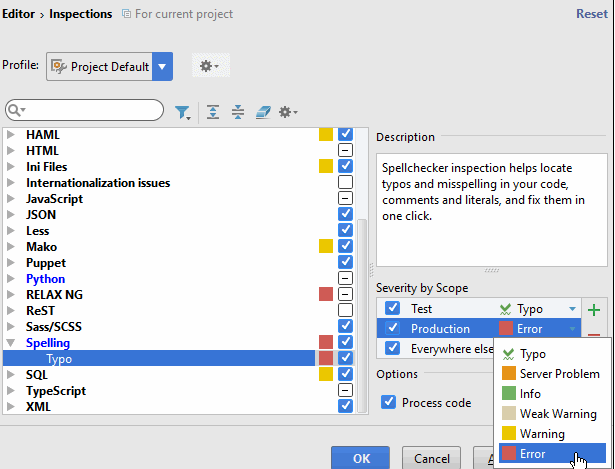Select Weak Warning from severity list

[558, 414]
